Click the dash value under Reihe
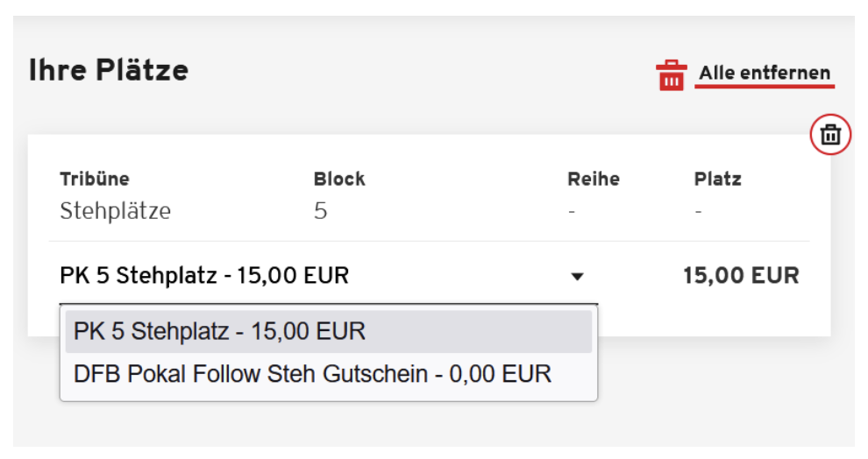Image resolution: width=868 pixels, height=459 pixels. pyautogui.click(x=572, y=212)
